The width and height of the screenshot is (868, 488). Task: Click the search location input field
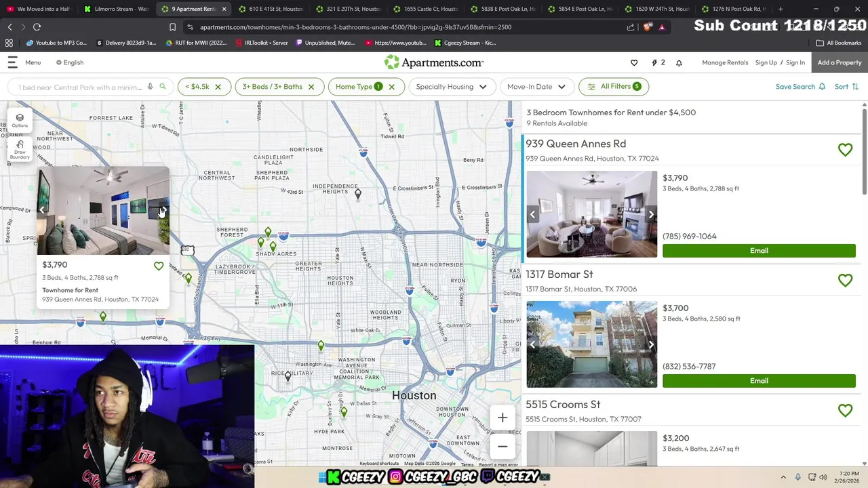tap(80, 87)
